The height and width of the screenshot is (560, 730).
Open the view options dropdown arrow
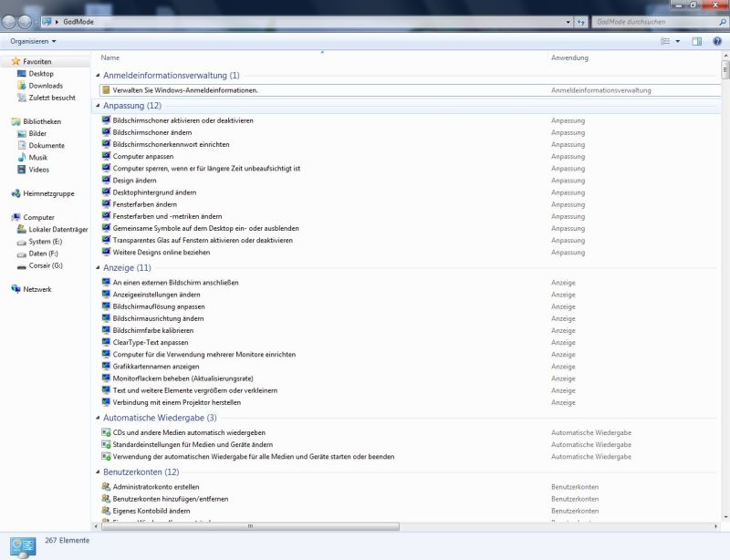click(x=677, y=41)
